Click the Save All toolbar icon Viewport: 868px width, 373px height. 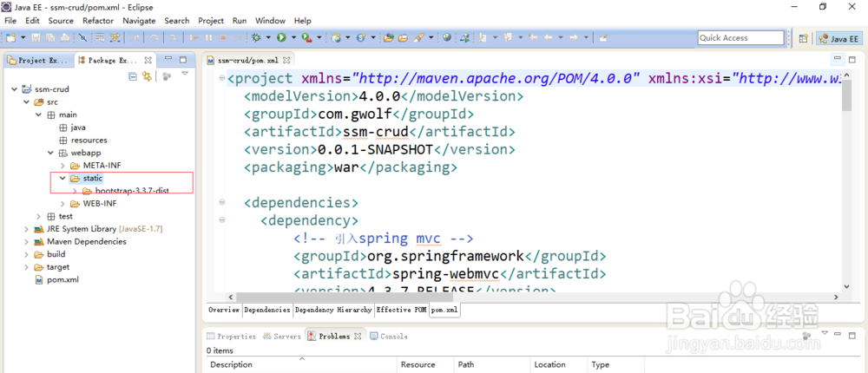click(x=50, y=37)
